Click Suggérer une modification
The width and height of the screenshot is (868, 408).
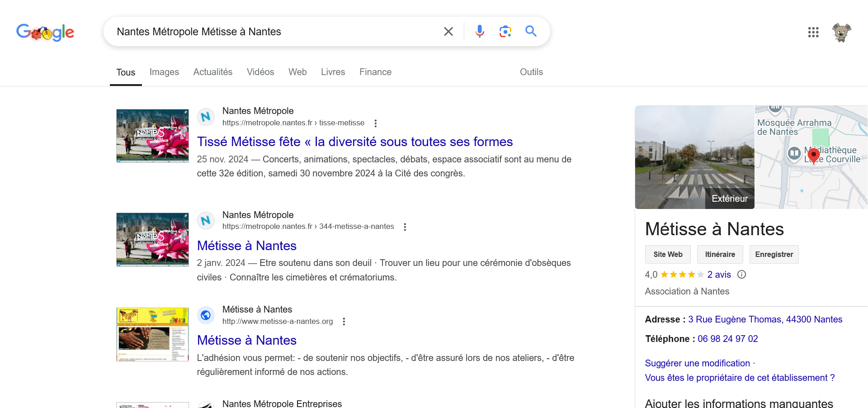coord(697,363)
